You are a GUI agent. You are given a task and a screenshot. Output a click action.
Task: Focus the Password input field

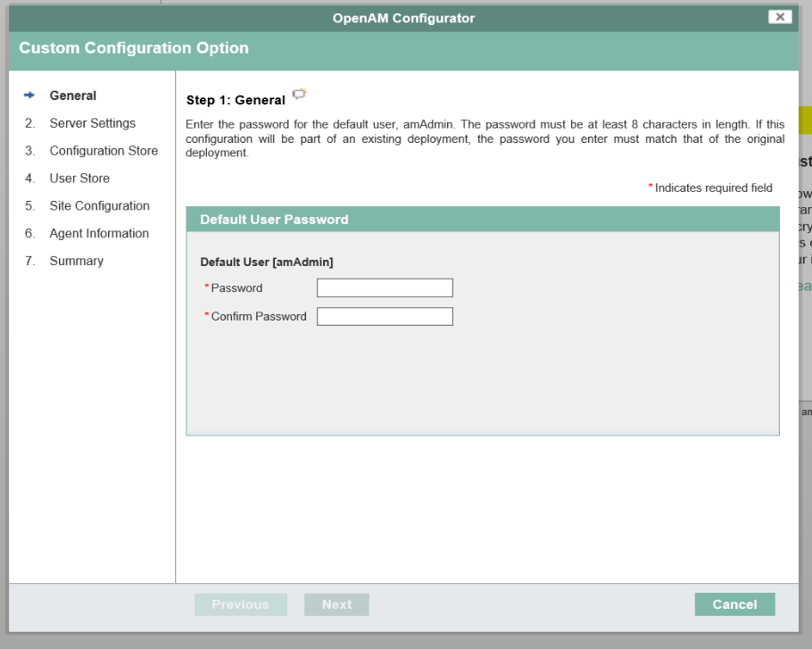385,288
